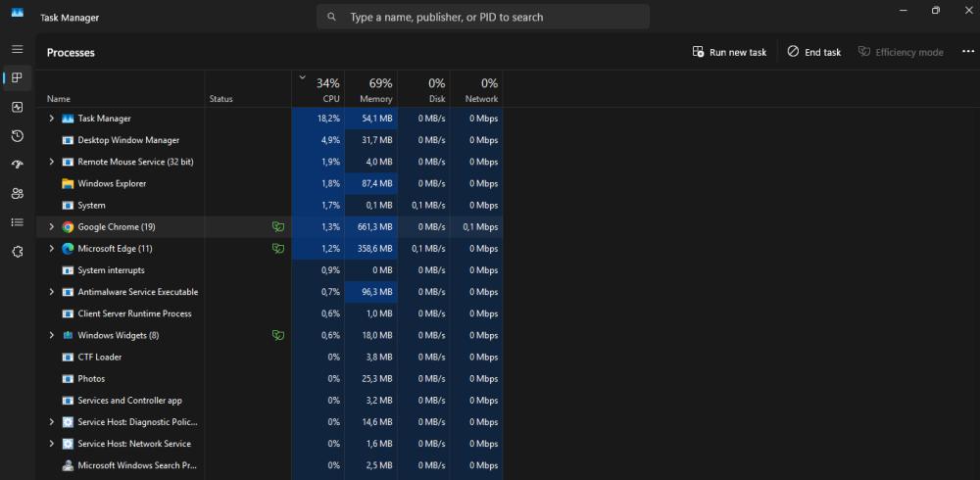Expand the Remote Mouse Service group
Viewport: 980px width, 480px height.
click(51, 162)
